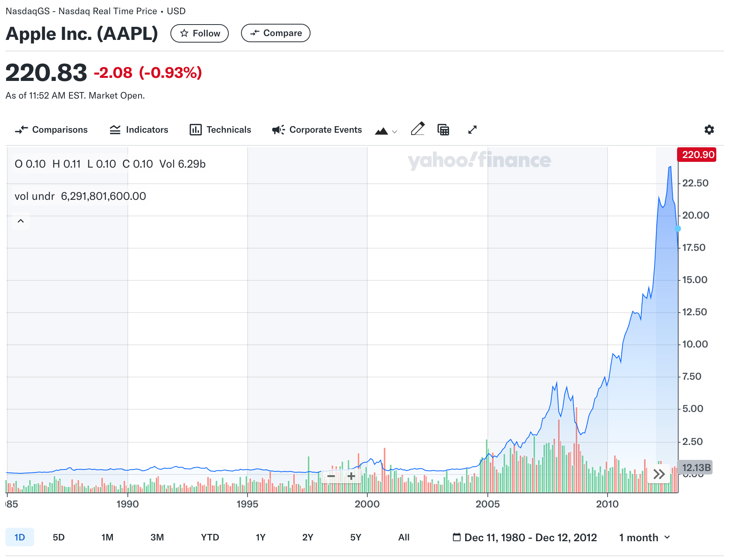Select the 5D range
This screenshot has height=560, width=740.
coord(59,537)
